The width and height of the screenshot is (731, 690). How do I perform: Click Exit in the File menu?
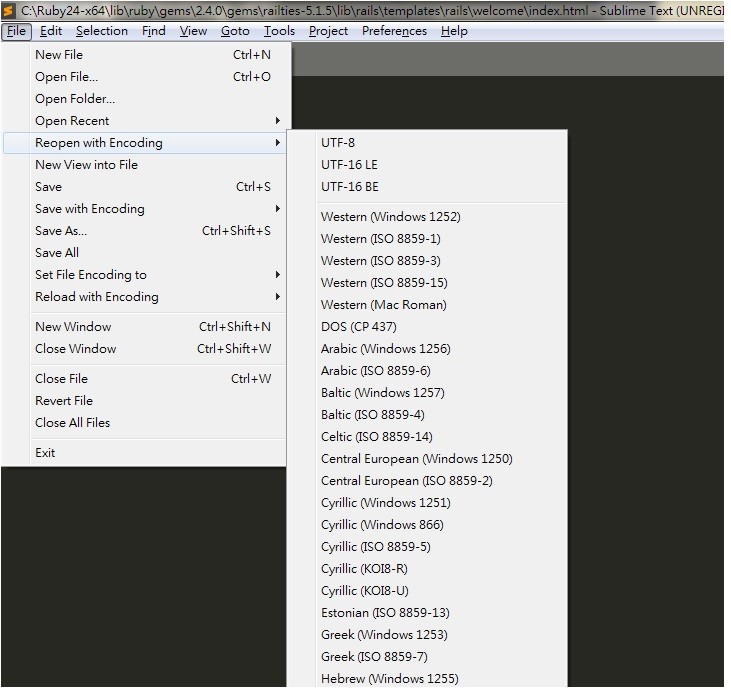coord(145,453)
